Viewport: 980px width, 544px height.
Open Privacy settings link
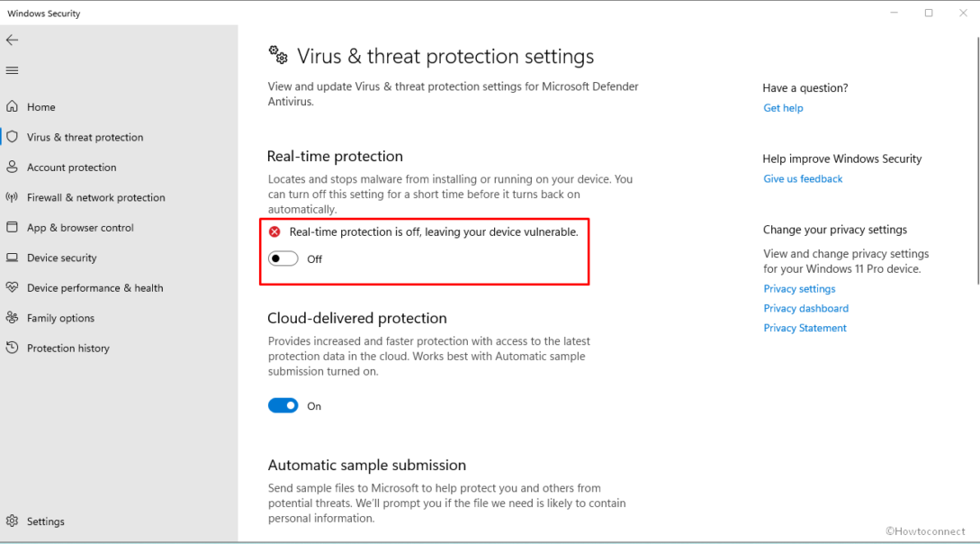[x=799, y=288]
